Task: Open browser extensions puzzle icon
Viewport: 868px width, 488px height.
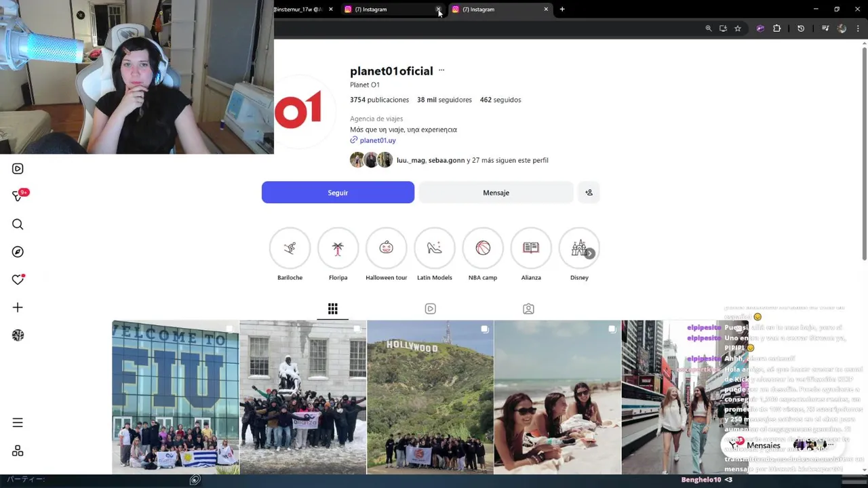Action: coord(777,28)
